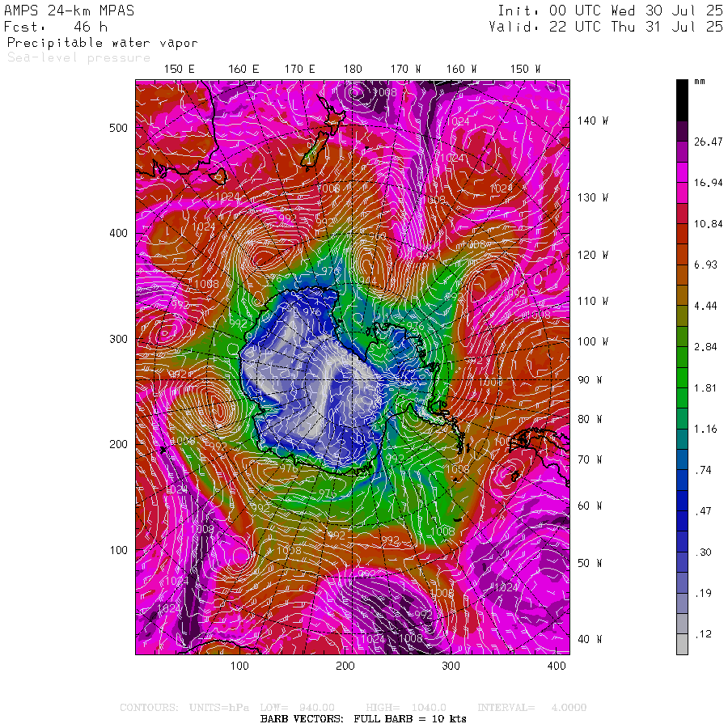Click the '.19' color bar value

click(703, 593)
